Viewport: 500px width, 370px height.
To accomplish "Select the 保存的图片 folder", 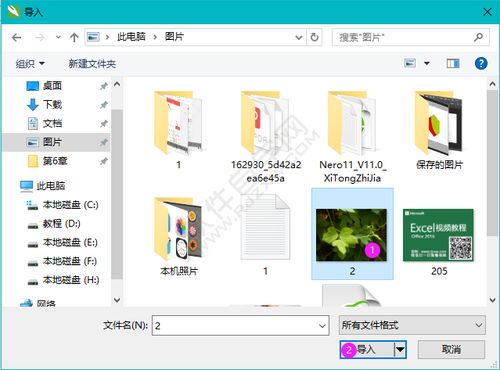I will click(x=439, y=130).
